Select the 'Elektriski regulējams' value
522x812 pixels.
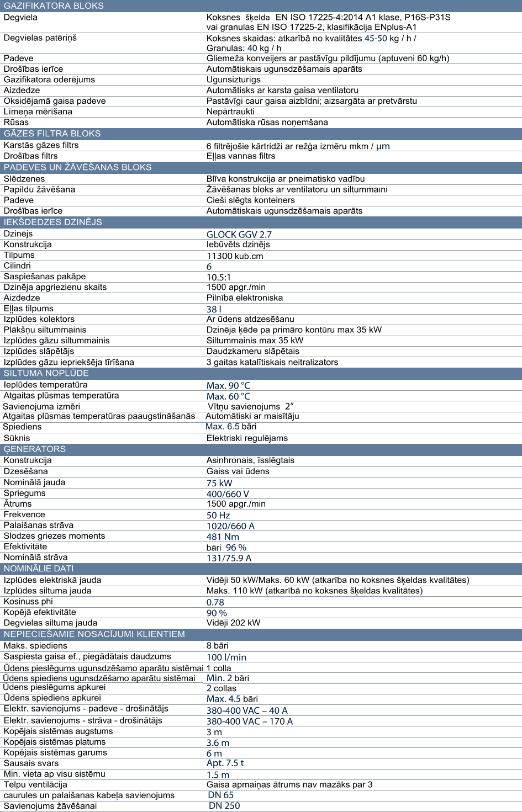247,438
